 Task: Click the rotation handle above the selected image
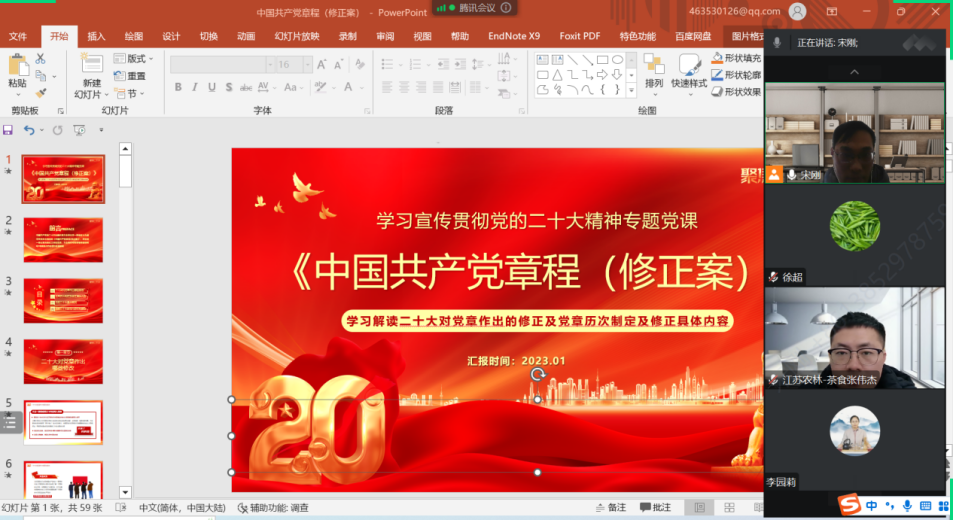537,374
